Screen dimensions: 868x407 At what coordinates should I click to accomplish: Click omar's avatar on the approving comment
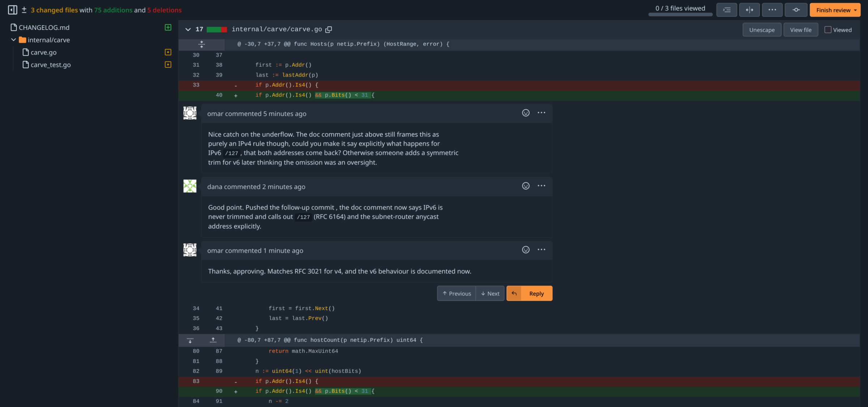click(x=190, y=250)
